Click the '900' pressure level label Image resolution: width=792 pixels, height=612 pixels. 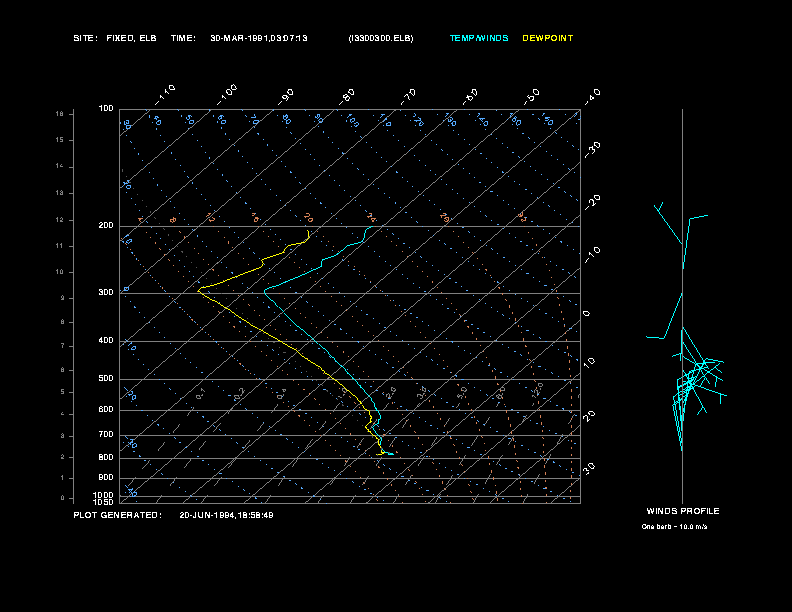[x=106, y=477]
